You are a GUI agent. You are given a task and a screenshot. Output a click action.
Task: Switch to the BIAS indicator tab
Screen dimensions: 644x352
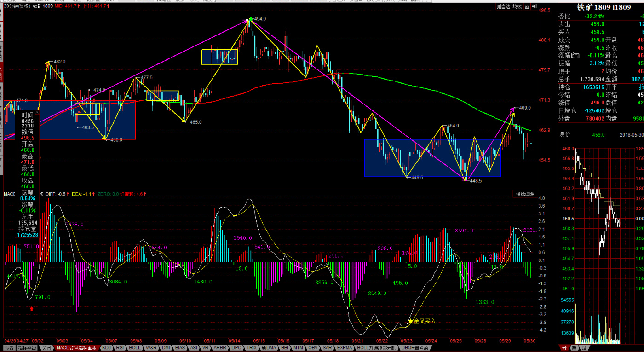(x=181, y=348)
